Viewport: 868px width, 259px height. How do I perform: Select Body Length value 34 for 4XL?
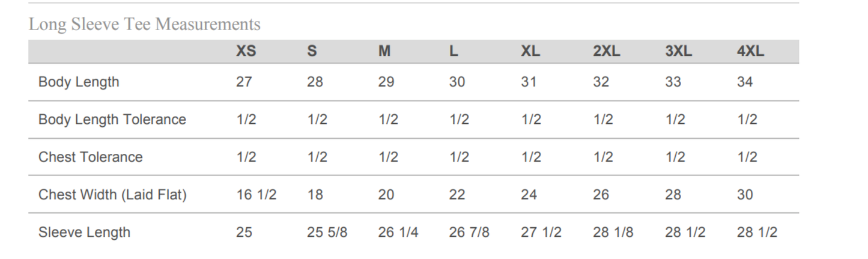pyautogui.click(x=745, y=82)
